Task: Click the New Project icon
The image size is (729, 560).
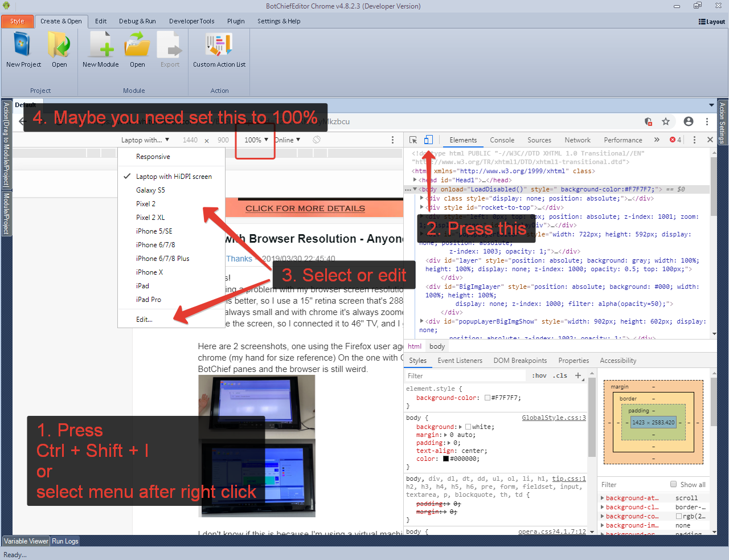Action: (x=23, y=46)
